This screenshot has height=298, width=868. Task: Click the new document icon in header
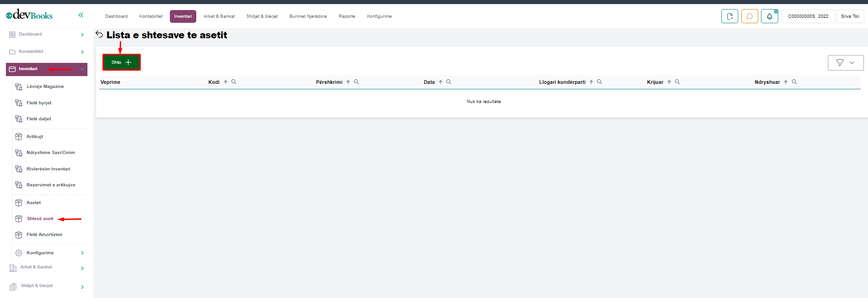(730, 16)
